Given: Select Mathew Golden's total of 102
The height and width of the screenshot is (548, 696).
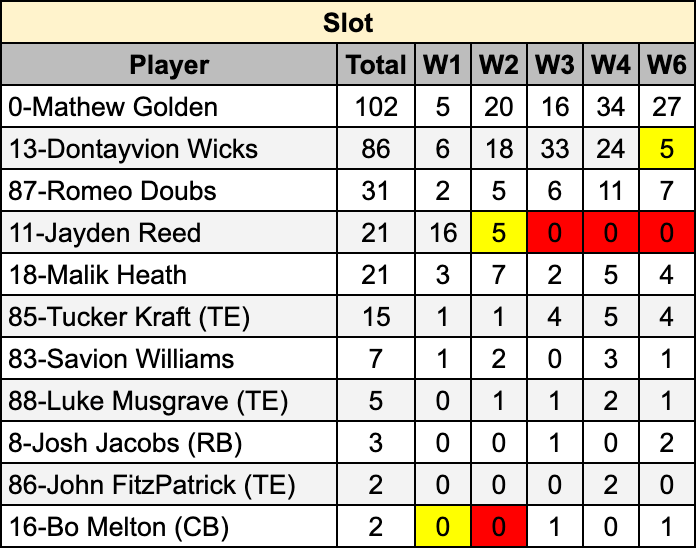Looking at the screenshot, I should [x=375, y=107].
